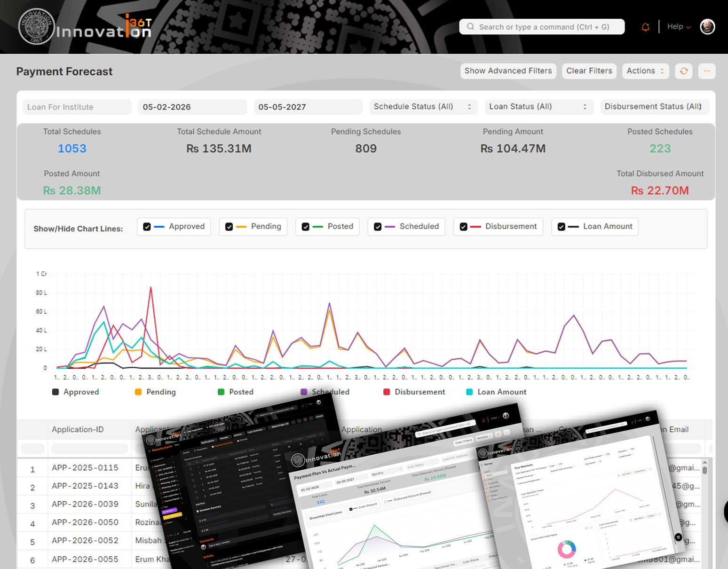Viewport: 728px width, 569px height.
Task: Open application APP-2025-0115
Action: 85,468
